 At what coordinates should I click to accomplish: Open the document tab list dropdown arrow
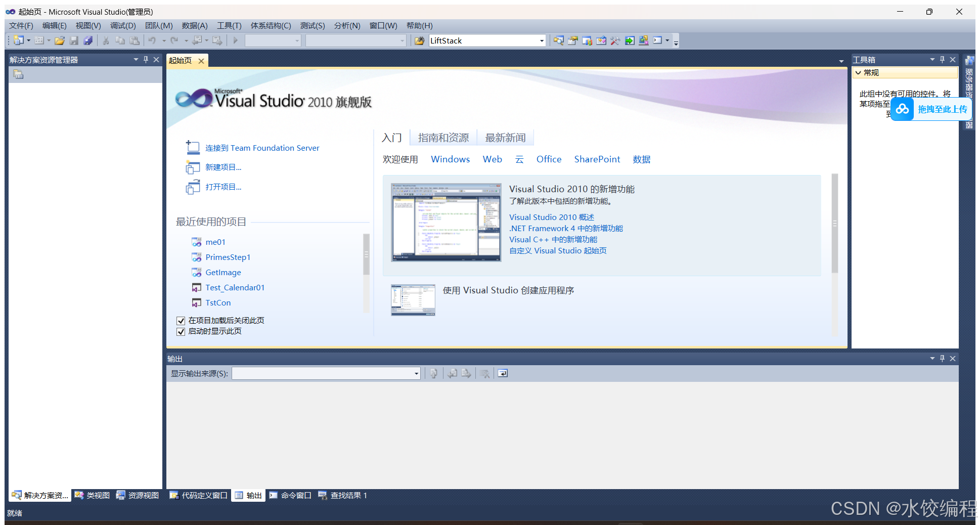[841, 61]
